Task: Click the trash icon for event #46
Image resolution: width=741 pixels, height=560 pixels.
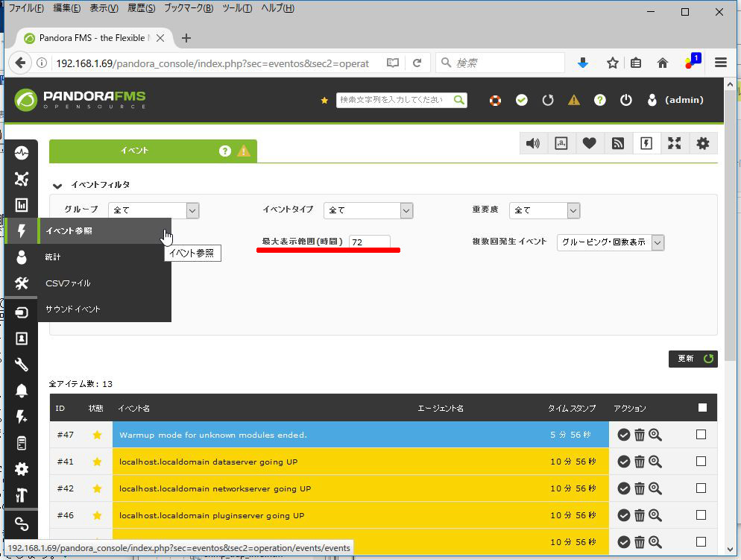Action: pos(640,515)
